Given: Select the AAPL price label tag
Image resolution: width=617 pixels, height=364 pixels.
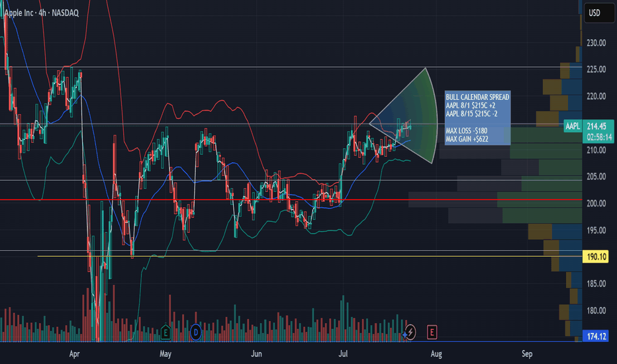Looking at the screenshot, I should tap(573, 126).
